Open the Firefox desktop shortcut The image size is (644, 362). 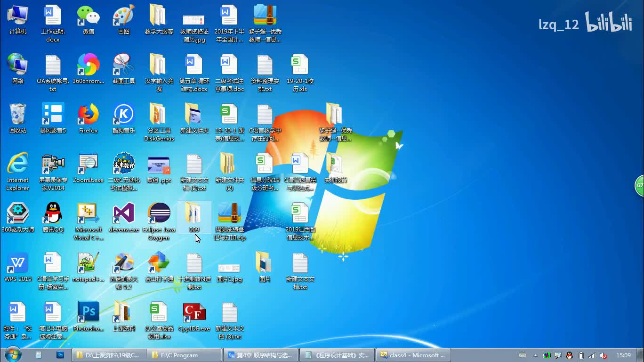pyautogui.click(x=88, y=115)
